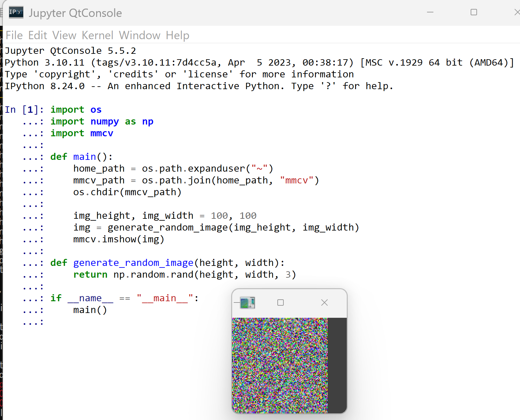Image resolution: width=520 pixels, height=420 pixels.
Task: Open the View menu
Action: point(64,35)
